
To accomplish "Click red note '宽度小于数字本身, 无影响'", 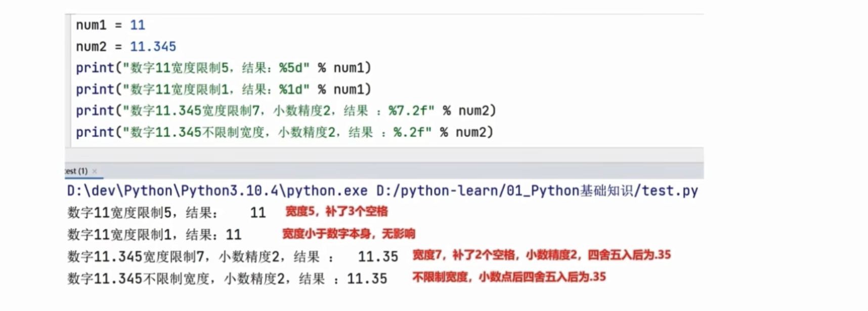I will (349, 234).
